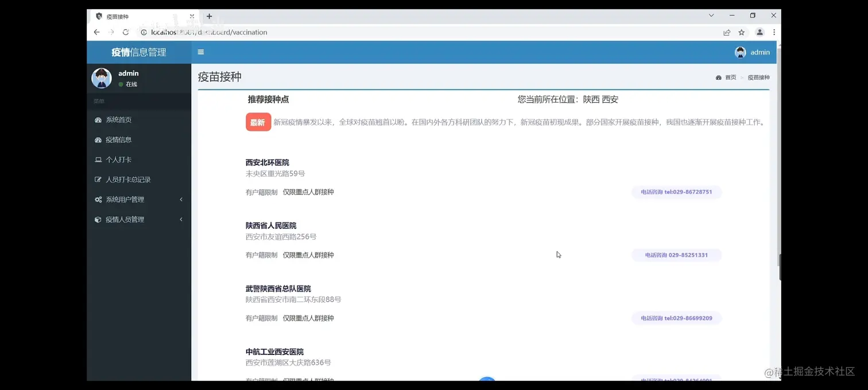Click address 未央区重光路59号
Viewport: 868px width, 390px height.
point(276,174)
